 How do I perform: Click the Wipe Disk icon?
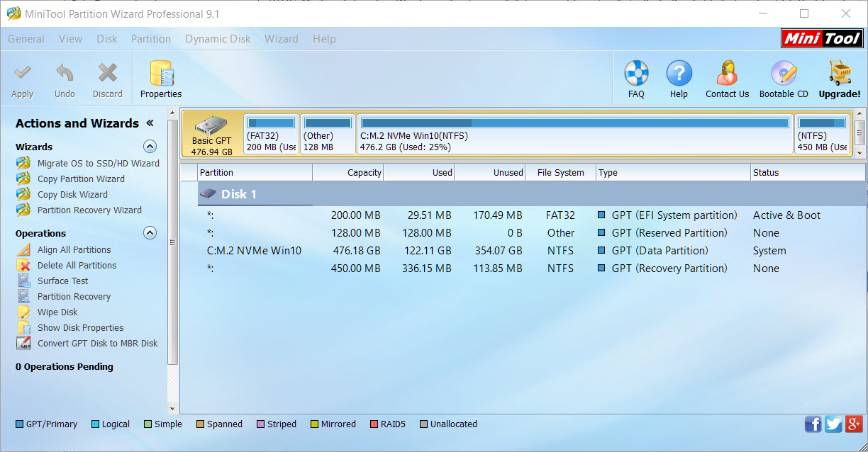pyautogui.click(x=24, y=312)
